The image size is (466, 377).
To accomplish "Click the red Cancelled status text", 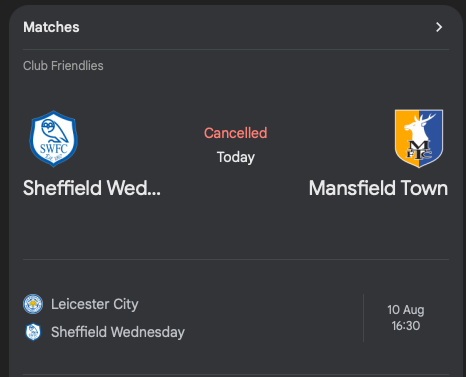I will point(236,133).
